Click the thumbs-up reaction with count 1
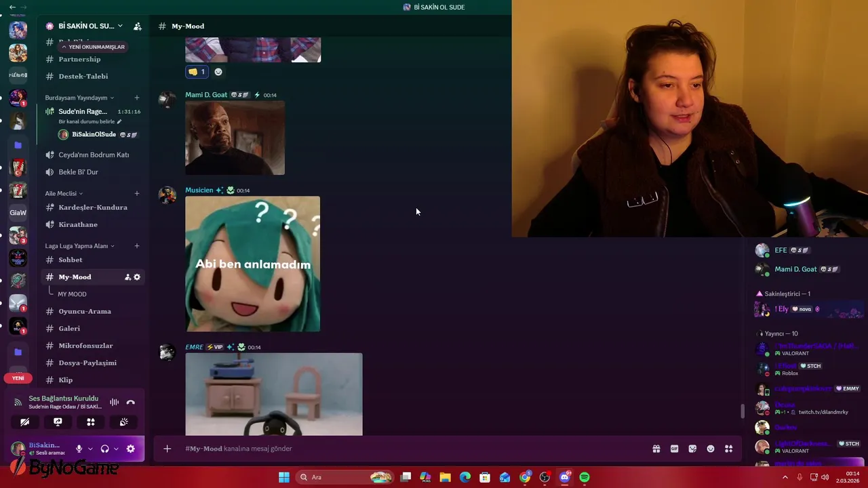Screen dimensions: 868x488 click(197, 72)
